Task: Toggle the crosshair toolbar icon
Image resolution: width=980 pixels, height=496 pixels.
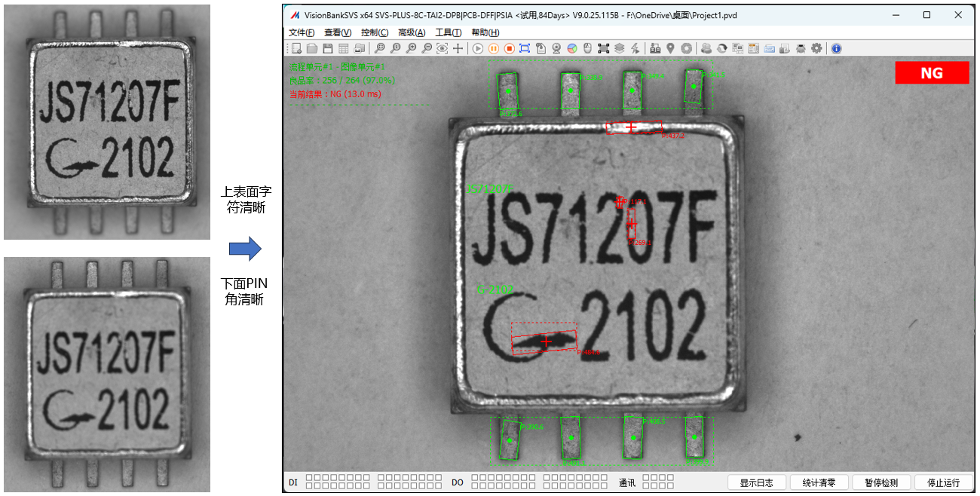Action: [x=458, y=48]
